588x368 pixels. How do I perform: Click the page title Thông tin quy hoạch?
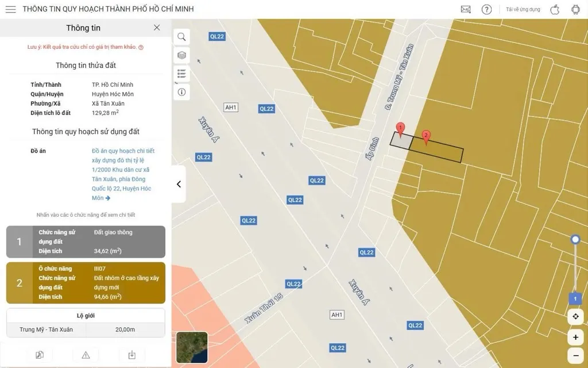[109, 9]
